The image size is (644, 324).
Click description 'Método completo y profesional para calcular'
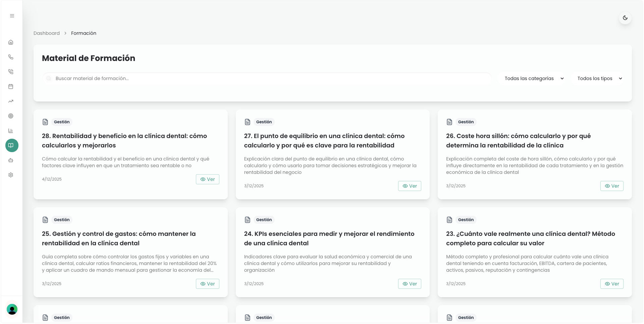point(527,263)
